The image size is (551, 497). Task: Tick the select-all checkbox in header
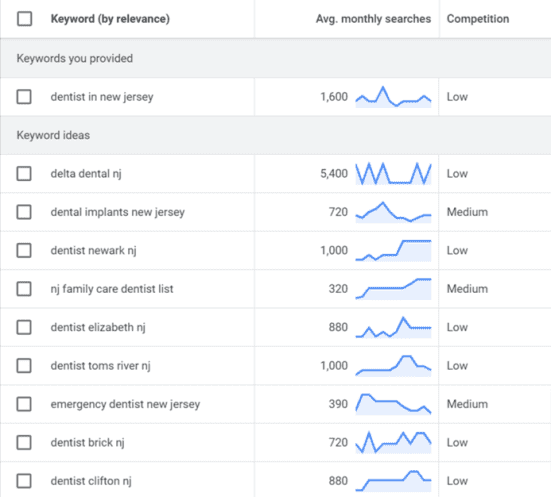coord(24,19)
